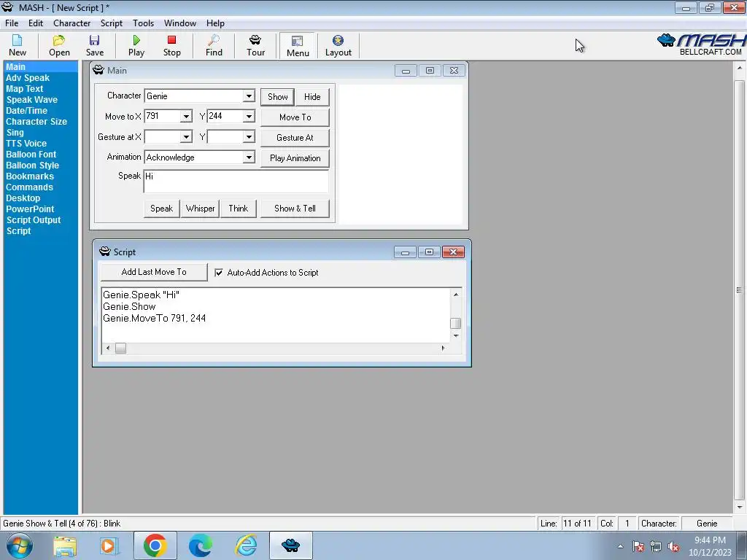The image size is (747, 560).
Task: Open the File menu
Action: (x=12, y=23)
